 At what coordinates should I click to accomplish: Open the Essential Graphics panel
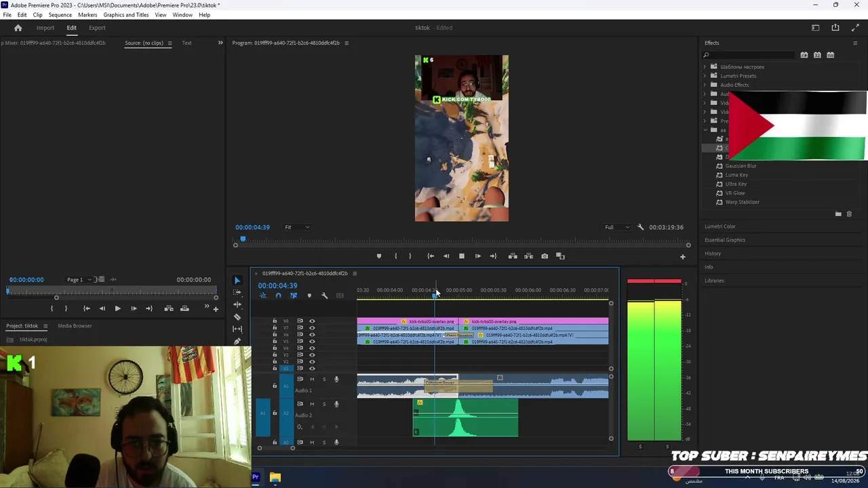[725, 240]
